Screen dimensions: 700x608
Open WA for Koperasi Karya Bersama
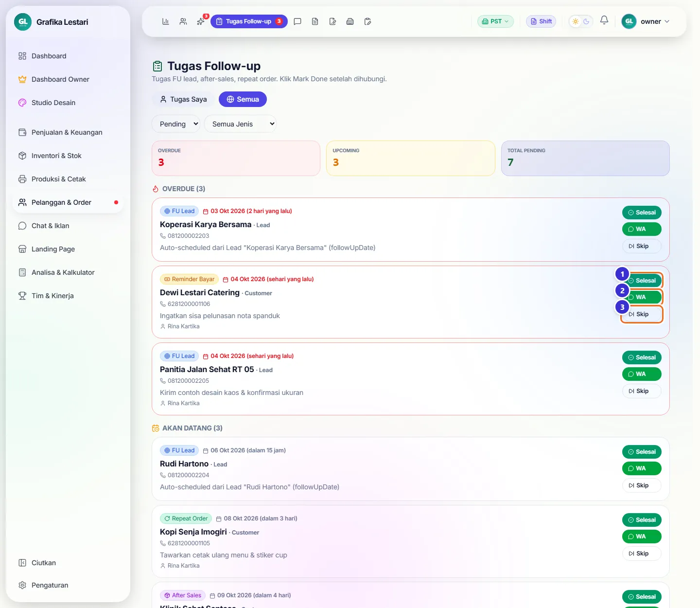click(642, 229)
